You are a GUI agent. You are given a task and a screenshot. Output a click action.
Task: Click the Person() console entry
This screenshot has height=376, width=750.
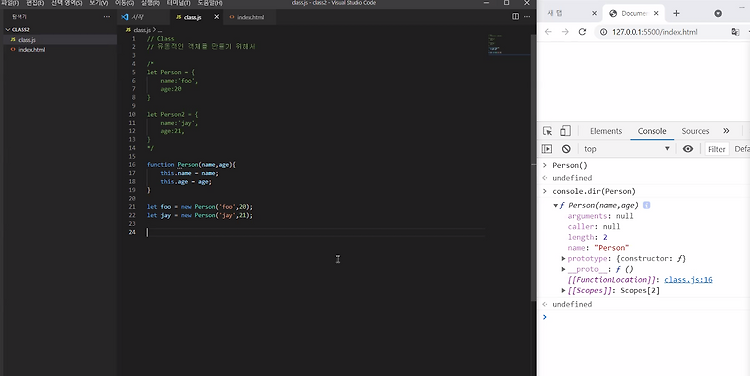pyautogui.click(x=570, y=166)
